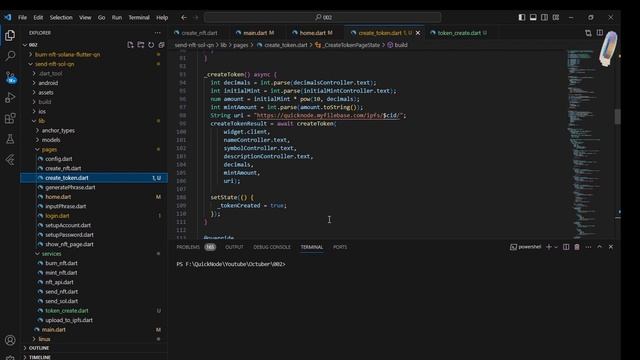640x360 pixels.
Task: Collapse all folders in Explorer
Action: pos(161,45)
